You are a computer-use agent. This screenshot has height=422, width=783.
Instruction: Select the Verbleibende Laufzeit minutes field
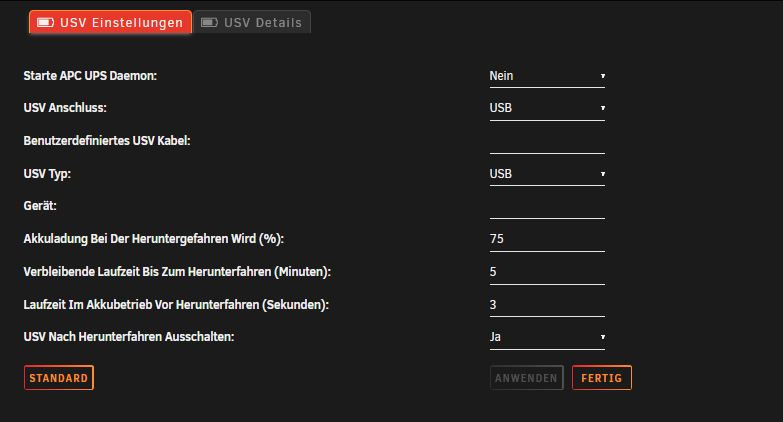tap(547, 273)
